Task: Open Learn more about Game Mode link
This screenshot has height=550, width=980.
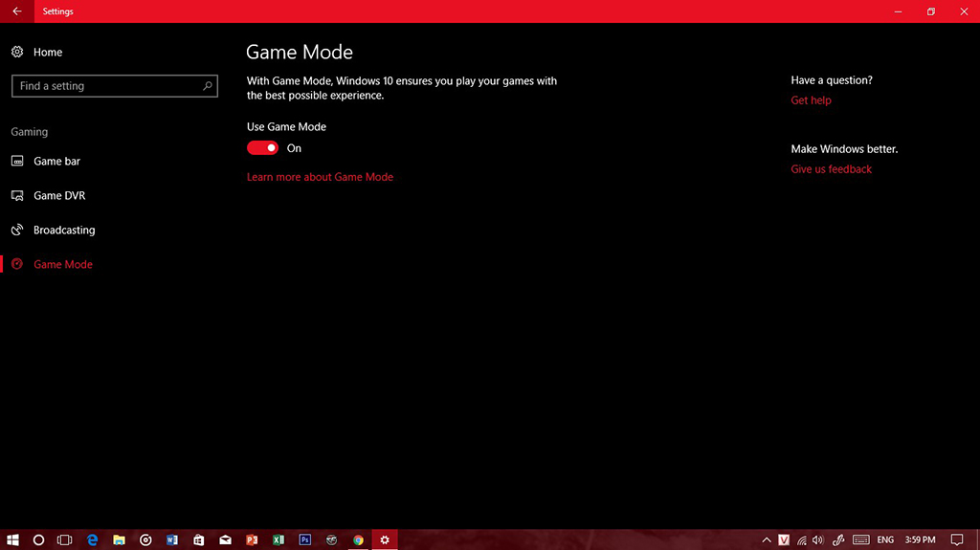Action: point(320,177)
